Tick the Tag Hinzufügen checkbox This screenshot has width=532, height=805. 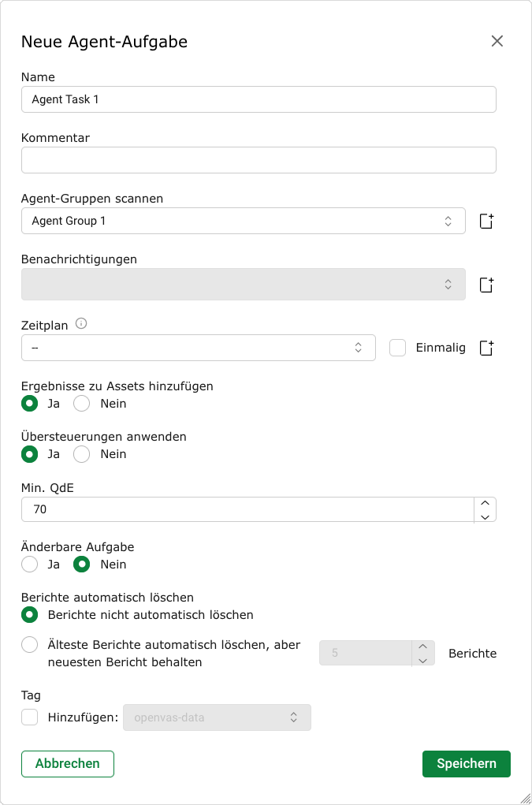pyautogui.click(x=30, y=717)
